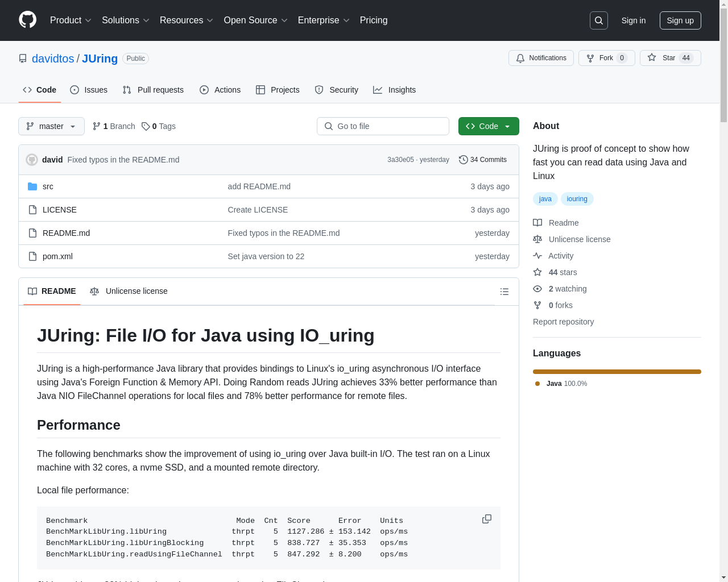The image size is (728, 582).
Task: Select the Unlicense license tab
Action: pos(129,291)
